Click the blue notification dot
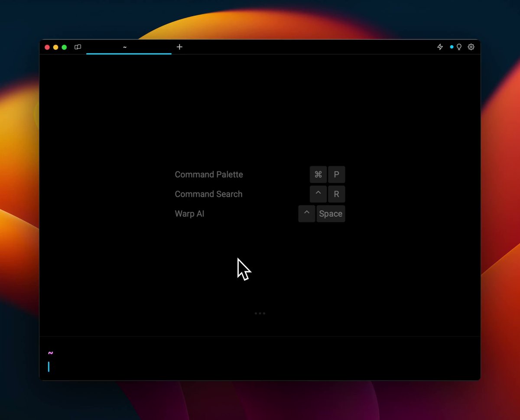Screen dimensions: 520x420 click(x=452, y=47)
